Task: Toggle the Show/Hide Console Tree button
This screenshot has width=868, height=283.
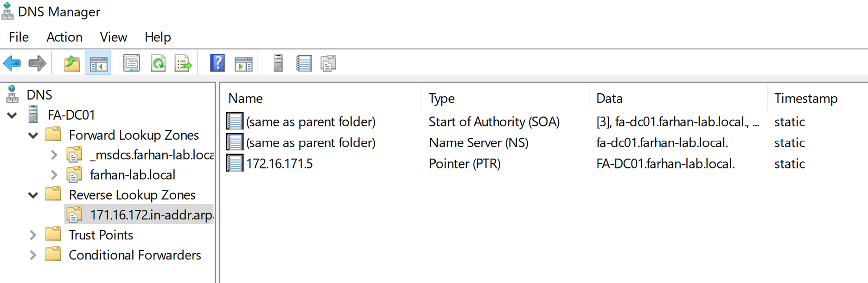Action: tap(98, 63)
